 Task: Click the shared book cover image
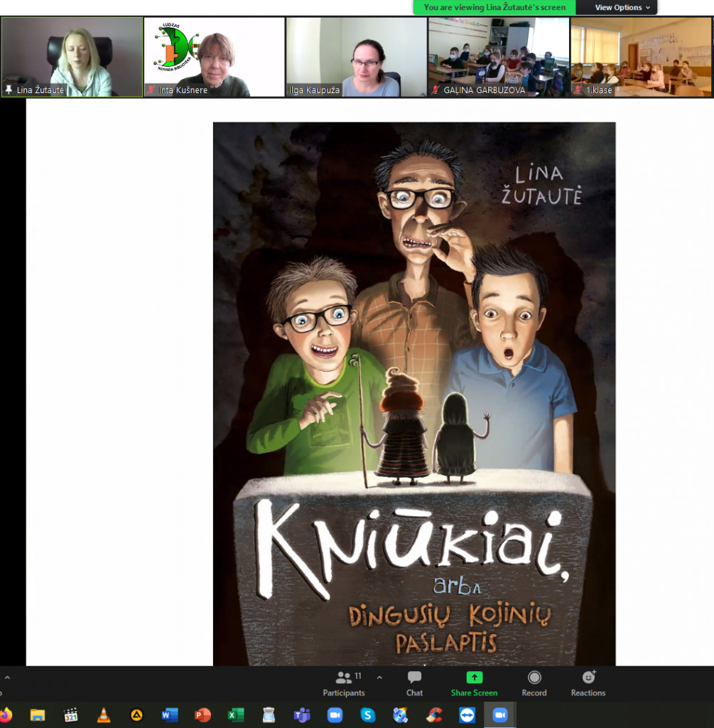click(x=414, y=394)
